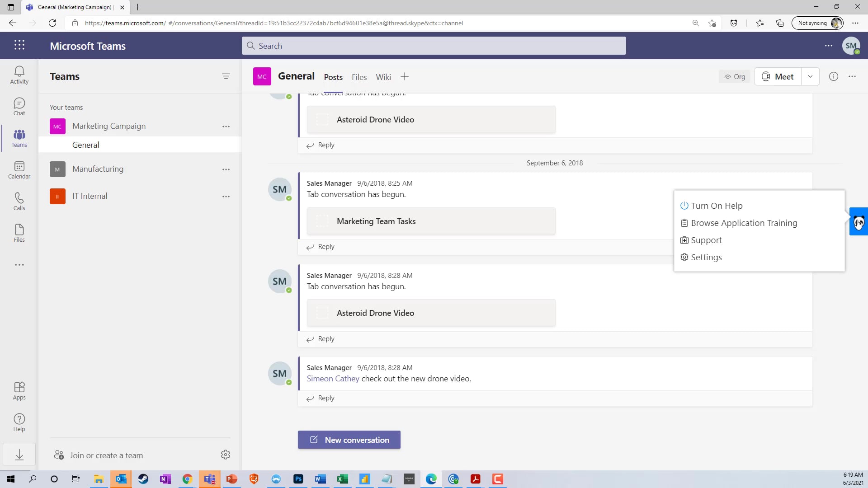Image resolution: width=868 pixels, height=488 pixels.
Task: Choose Browse Application Training menu item
Action: pyautogui.click(x=744, y=223)
